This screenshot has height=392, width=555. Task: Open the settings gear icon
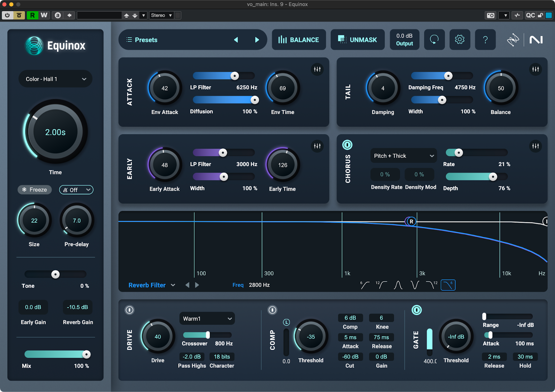(x=460, y=40)
